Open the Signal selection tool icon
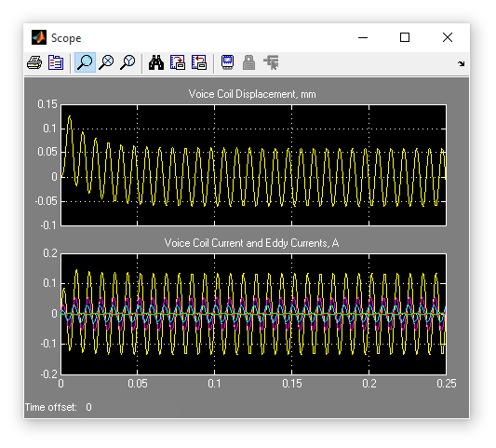496x448 pixels. [272, 62]
